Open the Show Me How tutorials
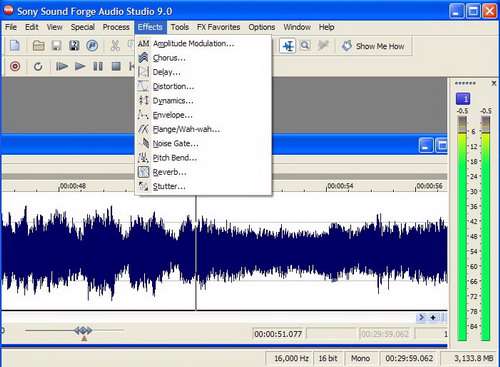The height and width of the screenshot is (367, 500). click(x=373, y=46)
